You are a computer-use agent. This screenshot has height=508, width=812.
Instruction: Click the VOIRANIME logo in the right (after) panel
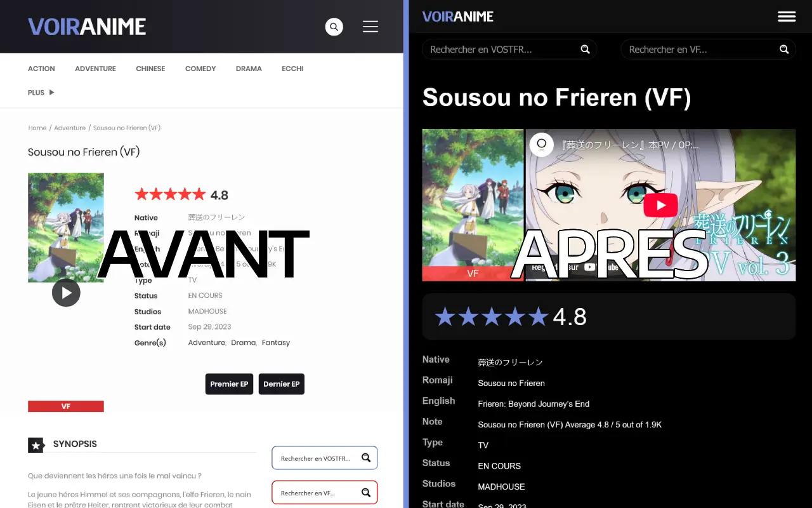point(458,17)
